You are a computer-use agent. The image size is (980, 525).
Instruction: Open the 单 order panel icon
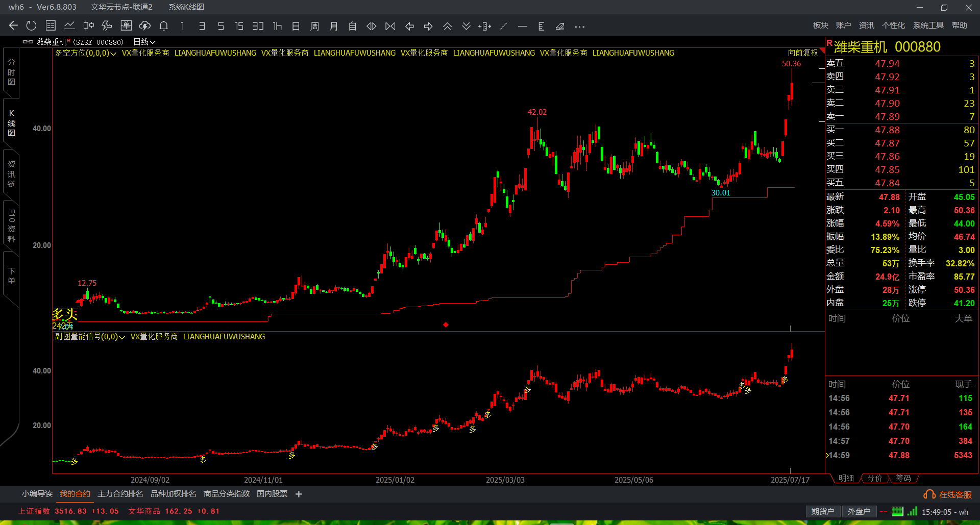click(126, 26)
